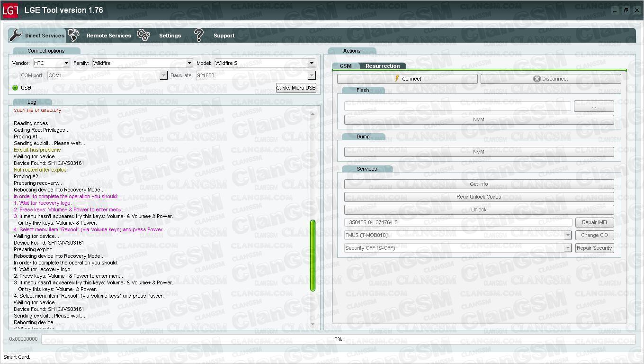The height and width of the screenshot is (364, 644).
Task: Open the Vendor dropdown showing HTC
Action: 52,63
